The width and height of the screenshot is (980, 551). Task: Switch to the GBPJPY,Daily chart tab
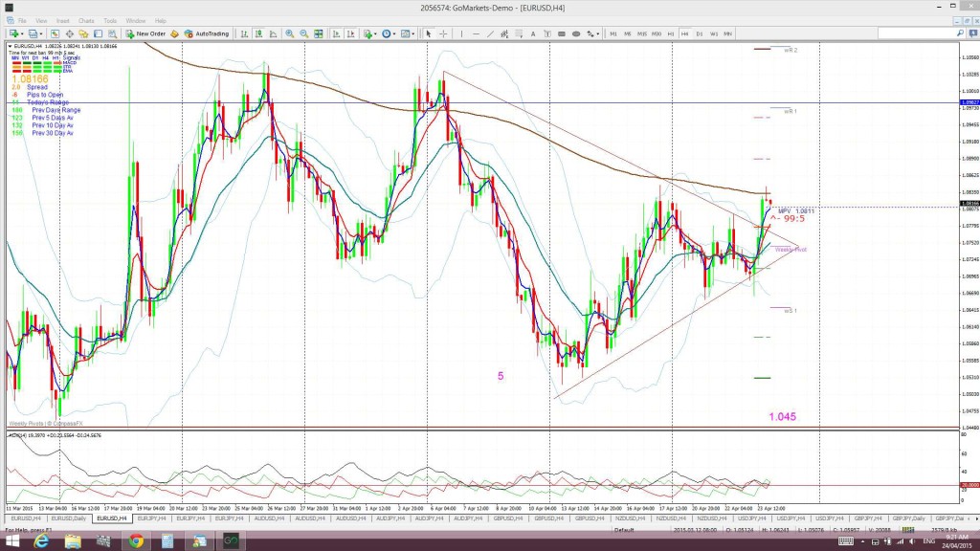click(908, 518)
